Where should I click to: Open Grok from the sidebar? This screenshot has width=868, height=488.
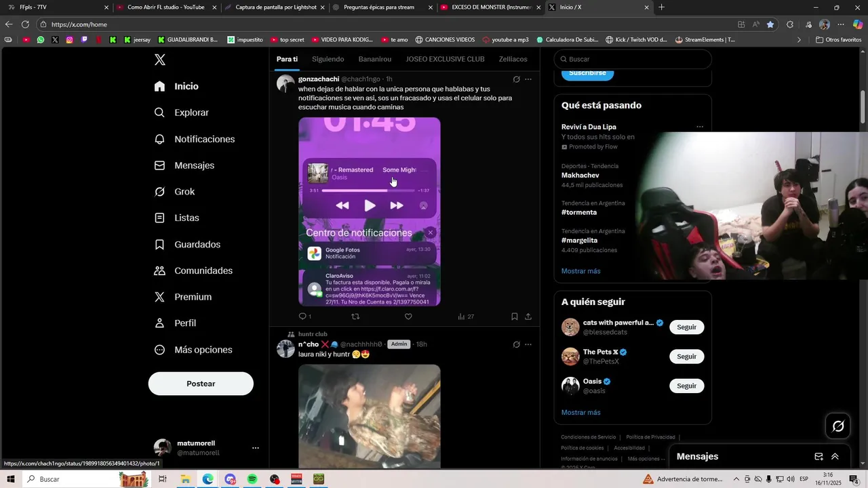[x=174, y=192]
